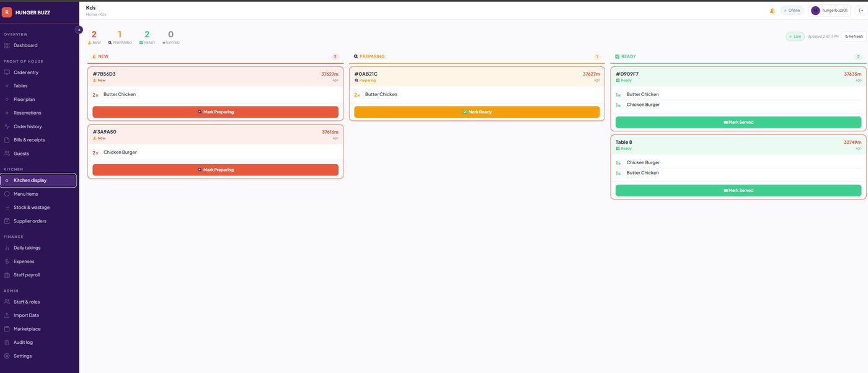Click the Expenses sidebar icon

click(7, 261)
